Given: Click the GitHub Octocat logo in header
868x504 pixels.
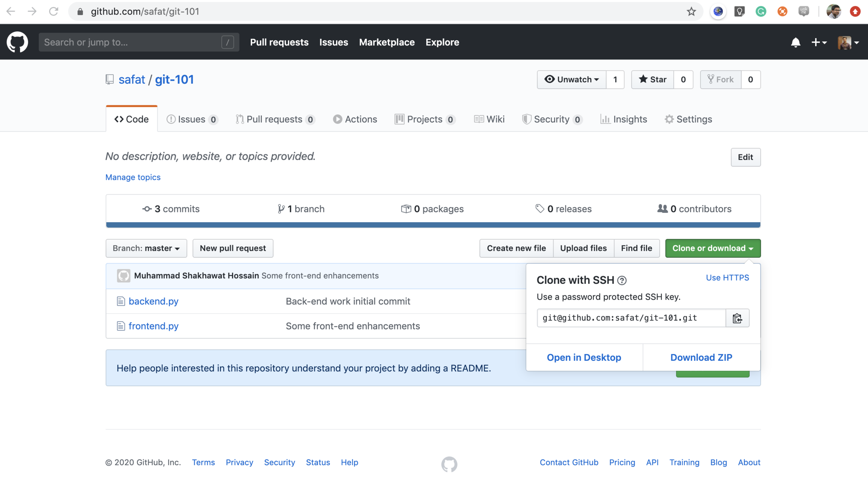Looking at the screenshot, I should coord(17,42).
